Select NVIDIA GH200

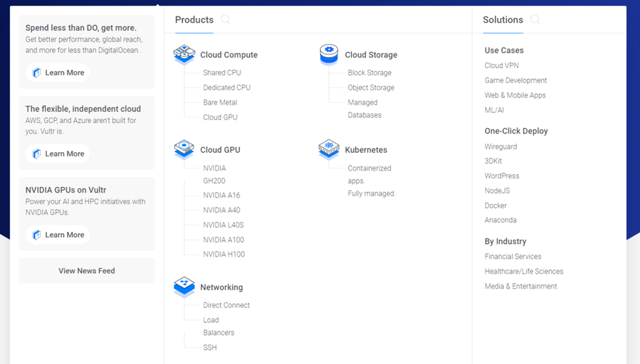point(214,174)
